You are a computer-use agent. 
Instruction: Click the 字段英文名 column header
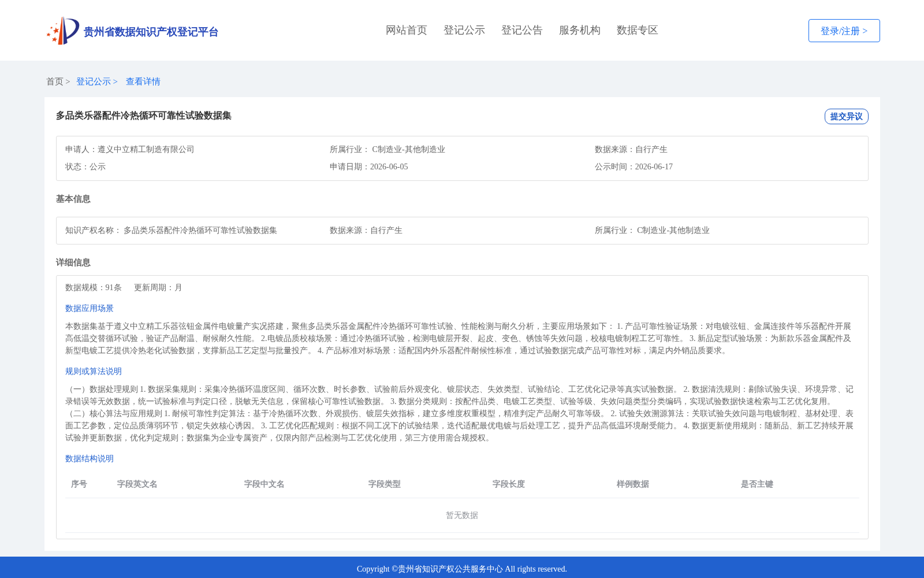coord(137,484)
